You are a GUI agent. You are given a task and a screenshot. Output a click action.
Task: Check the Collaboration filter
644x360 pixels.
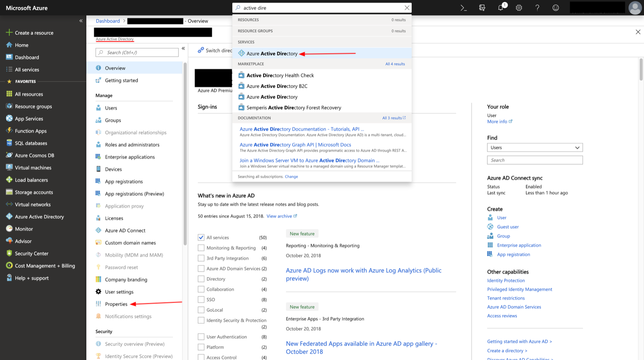point(201,289)
